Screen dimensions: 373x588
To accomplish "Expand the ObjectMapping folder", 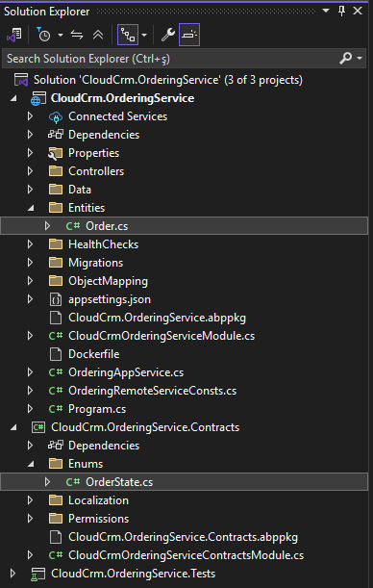I will pos(31,281).
